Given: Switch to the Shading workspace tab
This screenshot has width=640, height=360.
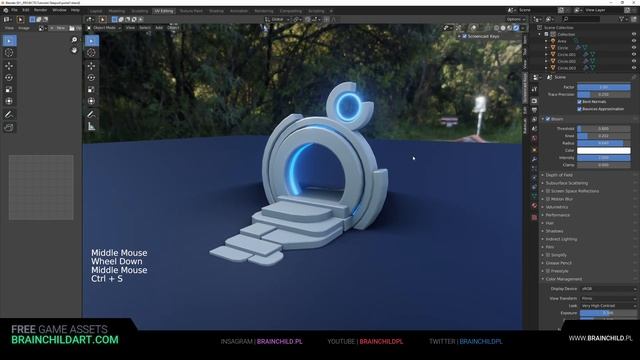Looking at the screenshot, I should (216, 11).
